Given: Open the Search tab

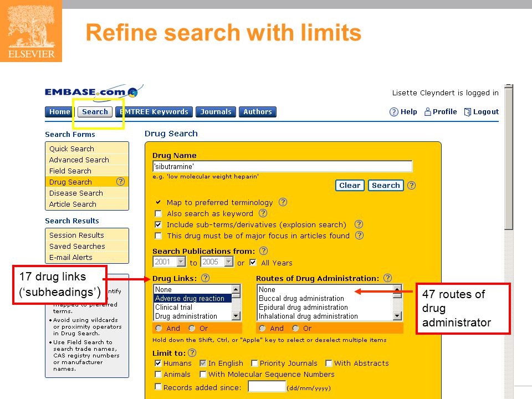Looking at the screenshot, I should (95, 111).
